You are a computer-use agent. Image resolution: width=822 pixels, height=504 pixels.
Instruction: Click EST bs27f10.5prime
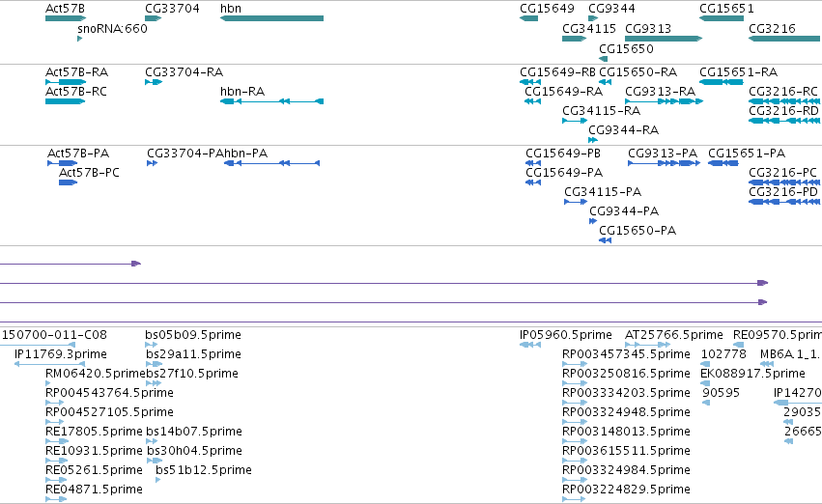coord(154,383)
